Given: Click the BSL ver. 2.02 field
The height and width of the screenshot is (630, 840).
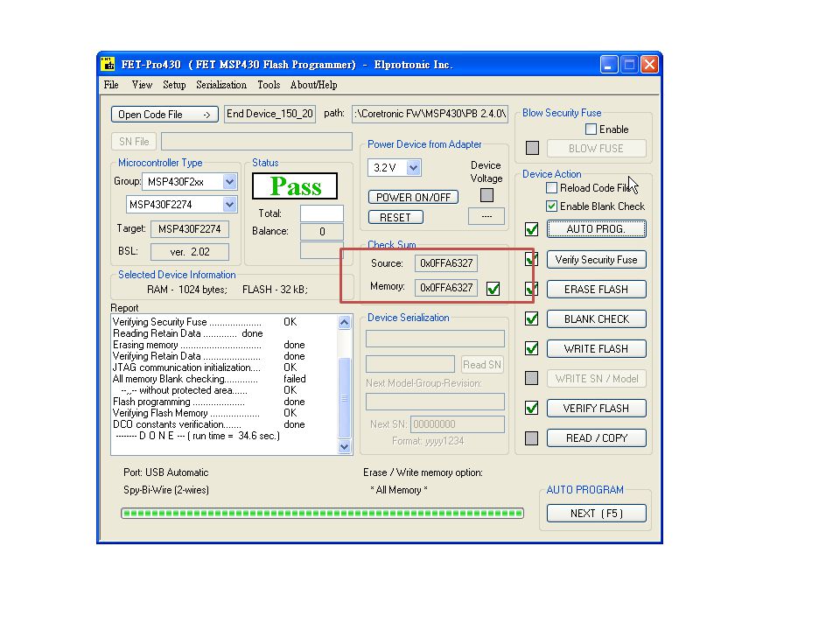Looking at the screenshot, I should click(x=190, y=252).
